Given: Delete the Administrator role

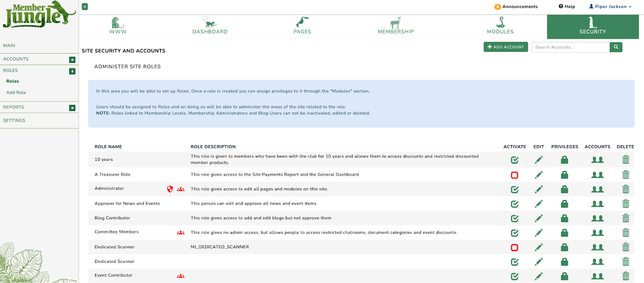Looking at the screenshot, I should point(625,189).
